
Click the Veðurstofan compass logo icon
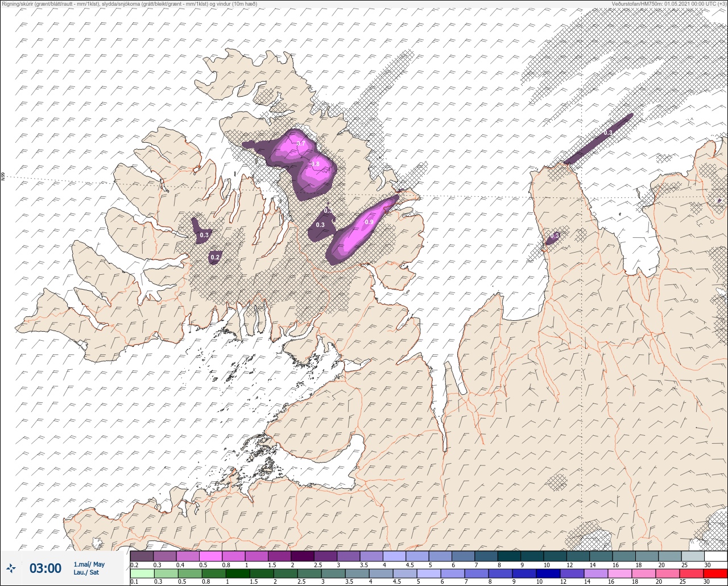point(11,568)
